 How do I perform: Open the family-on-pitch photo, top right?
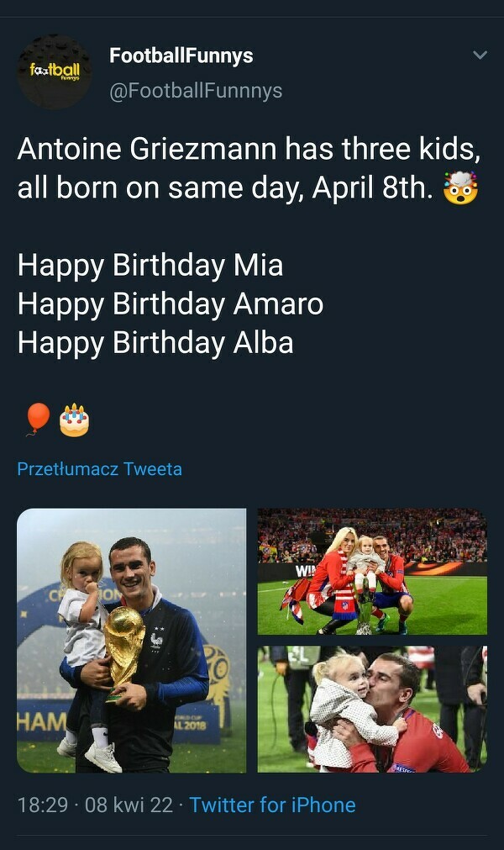(x=372, y=571)
